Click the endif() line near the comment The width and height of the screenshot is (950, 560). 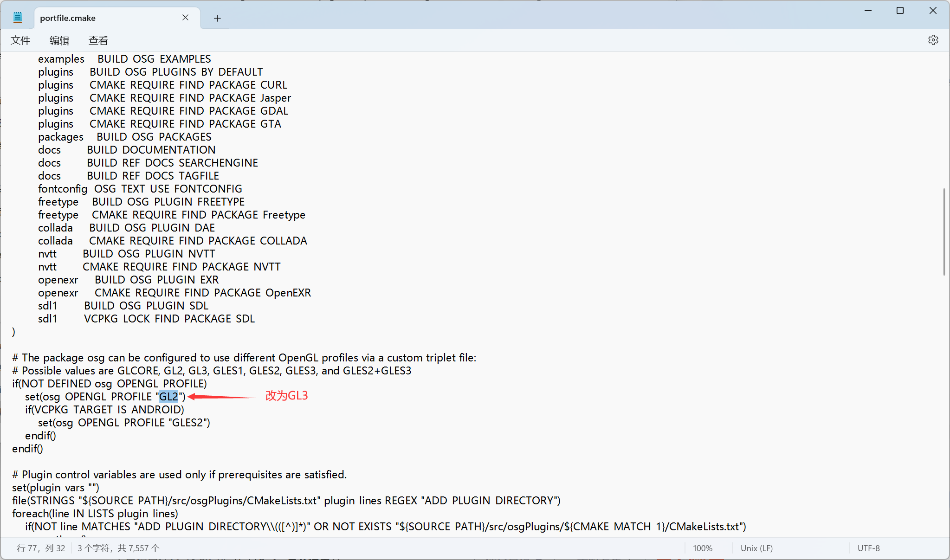pos(27,448)
